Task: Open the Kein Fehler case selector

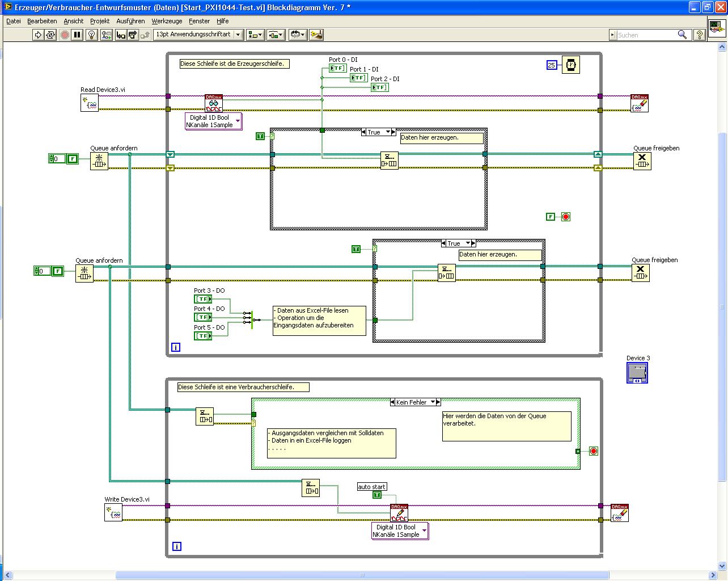Action: click(416, 402)
